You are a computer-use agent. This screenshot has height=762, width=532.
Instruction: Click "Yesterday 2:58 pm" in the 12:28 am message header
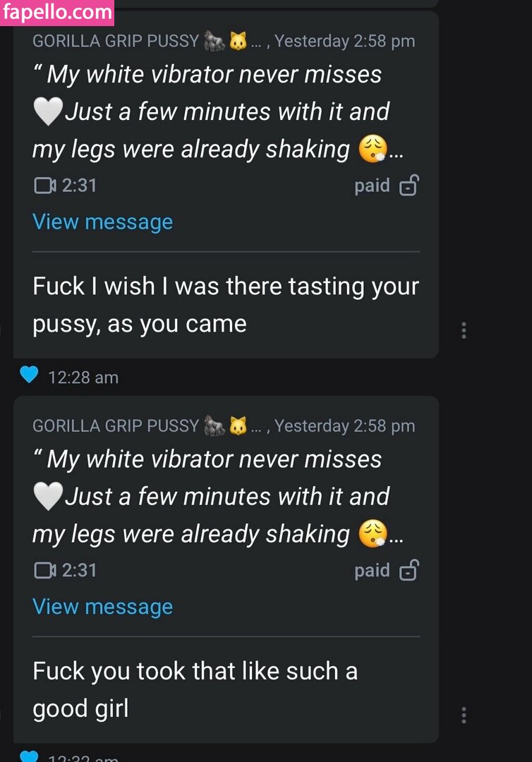point(344,41)
